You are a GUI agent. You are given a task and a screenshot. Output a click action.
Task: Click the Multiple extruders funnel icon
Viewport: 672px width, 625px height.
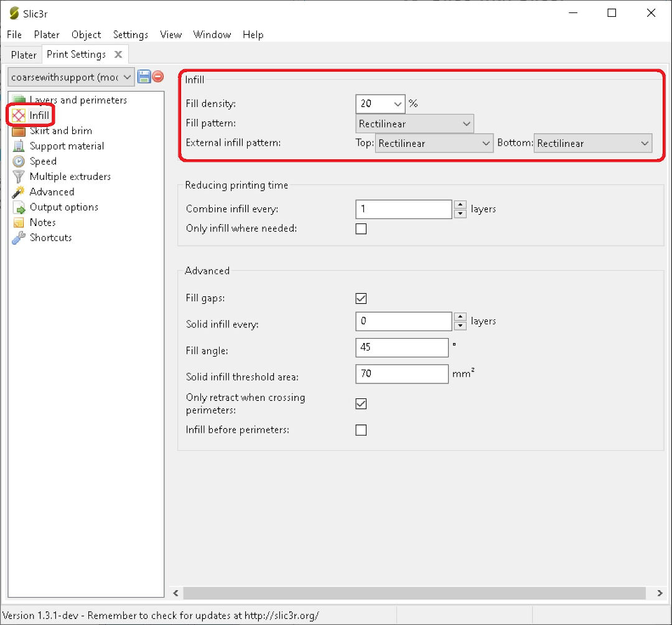click(19, 177)
